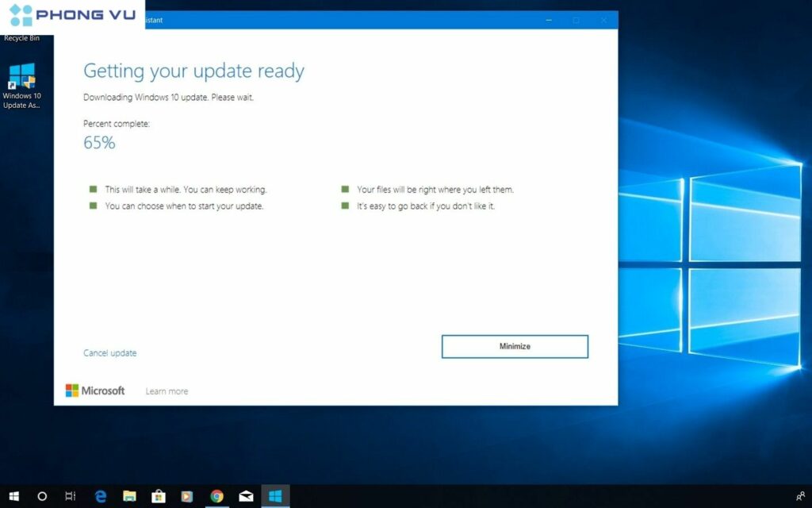Select the Update Assistant window on the taskbar
812x508 pixels.
[275, 496]
